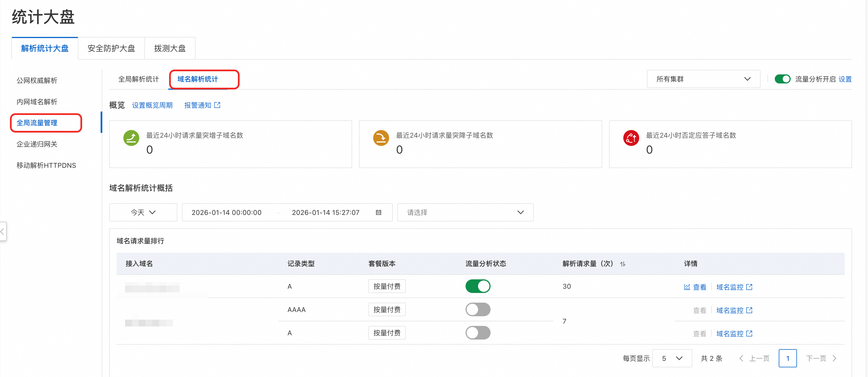Expand the Today time range dropdown
The height and width of the screenshot is (377, 868).
pos(143,212)
